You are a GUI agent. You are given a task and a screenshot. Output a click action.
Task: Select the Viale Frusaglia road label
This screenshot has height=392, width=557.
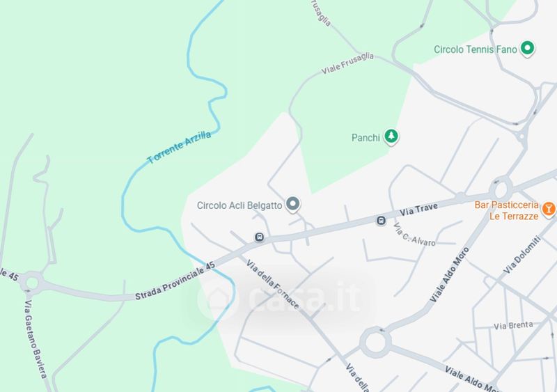pyautogui.click(x=347, y=63)
